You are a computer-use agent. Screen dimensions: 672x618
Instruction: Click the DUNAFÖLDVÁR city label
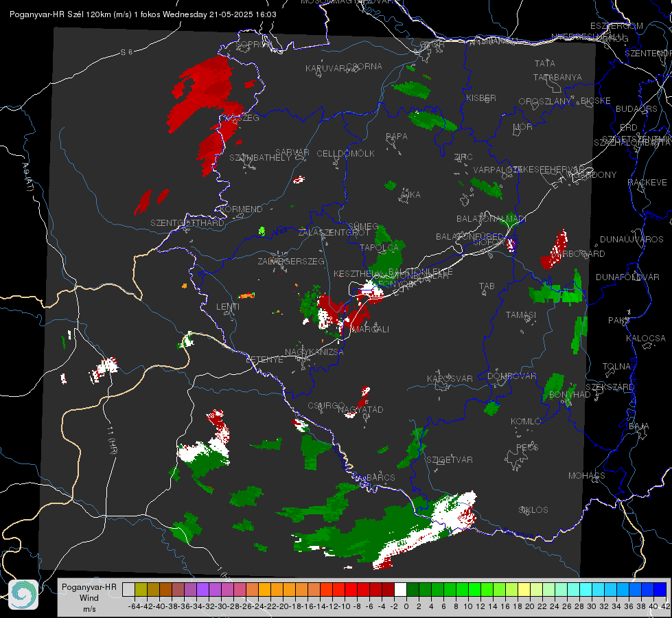click(627, 277)
